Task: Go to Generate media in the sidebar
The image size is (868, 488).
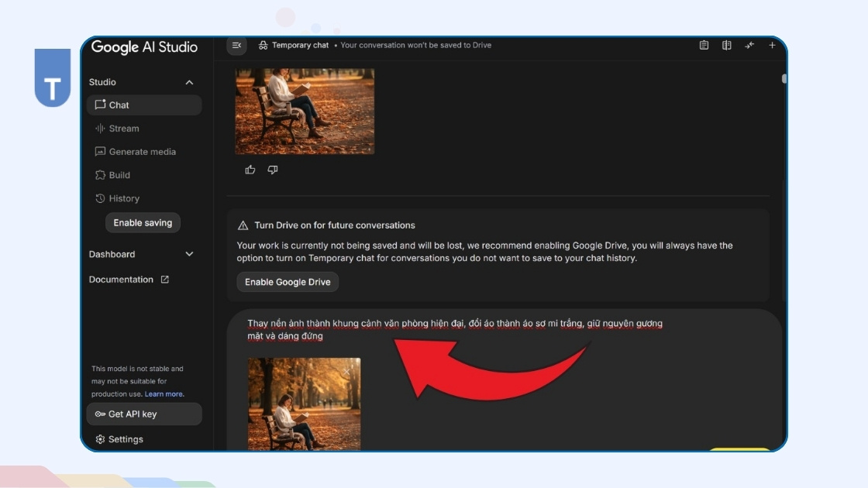Action: [142, 152]
